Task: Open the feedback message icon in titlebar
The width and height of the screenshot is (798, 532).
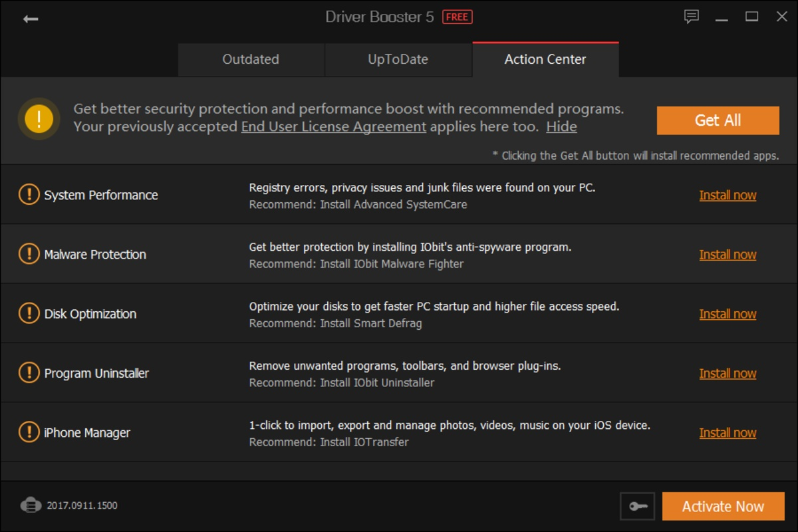Action: tap(692, 16)
